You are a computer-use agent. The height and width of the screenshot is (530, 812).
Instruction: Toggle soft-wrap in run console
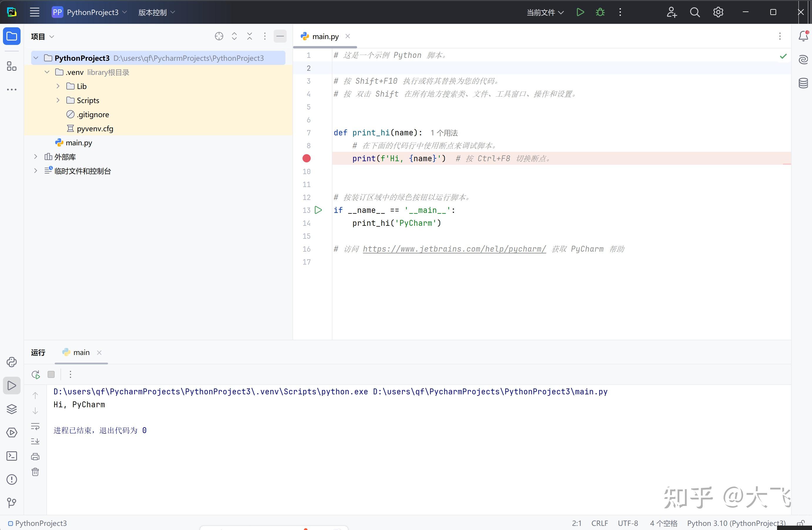tap(35, 427)
